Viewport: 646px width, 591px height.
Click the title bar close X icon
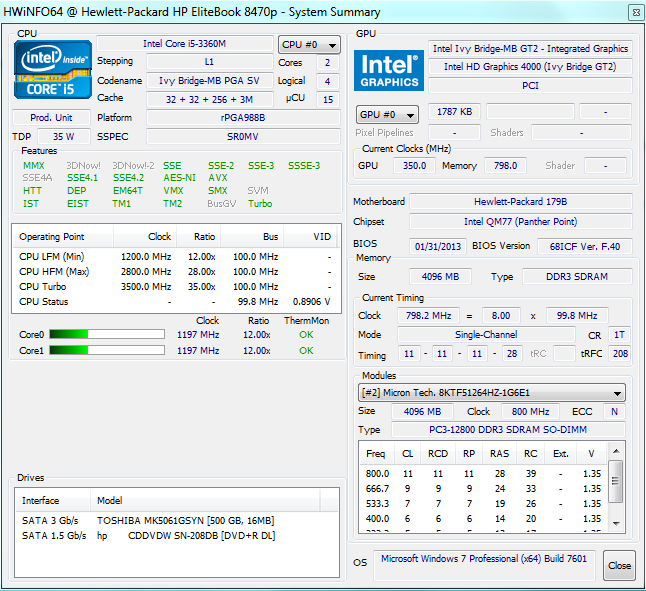click(x=634, y=12)
